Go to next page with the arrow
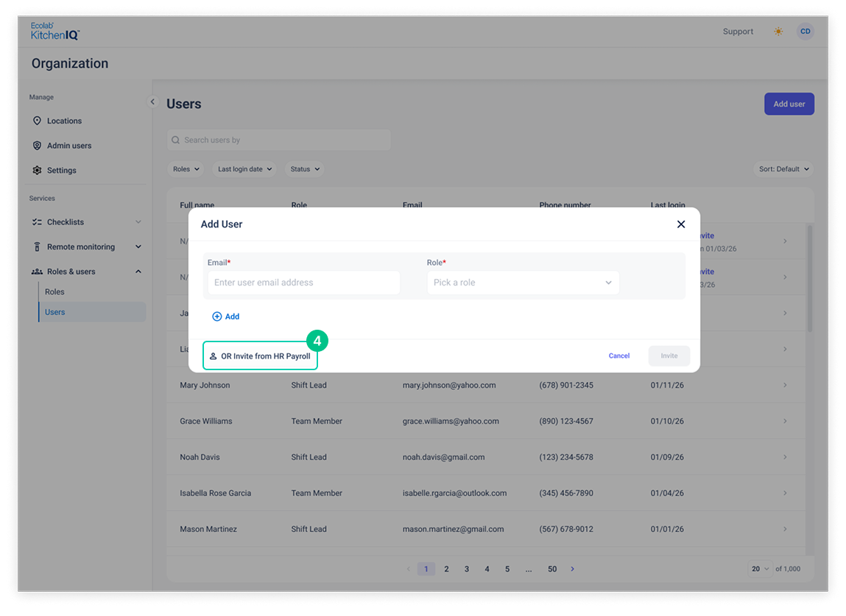 pyautogui.click(x=572, y=569)
